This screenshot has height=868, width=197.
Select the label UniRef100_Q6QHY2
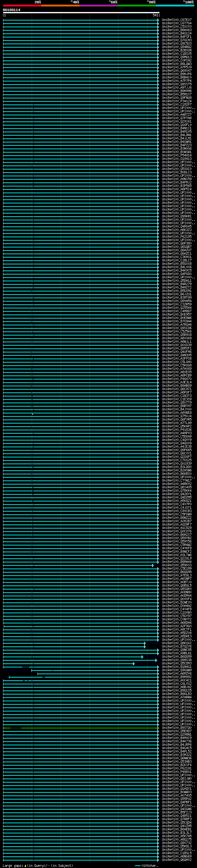[176, 860]
